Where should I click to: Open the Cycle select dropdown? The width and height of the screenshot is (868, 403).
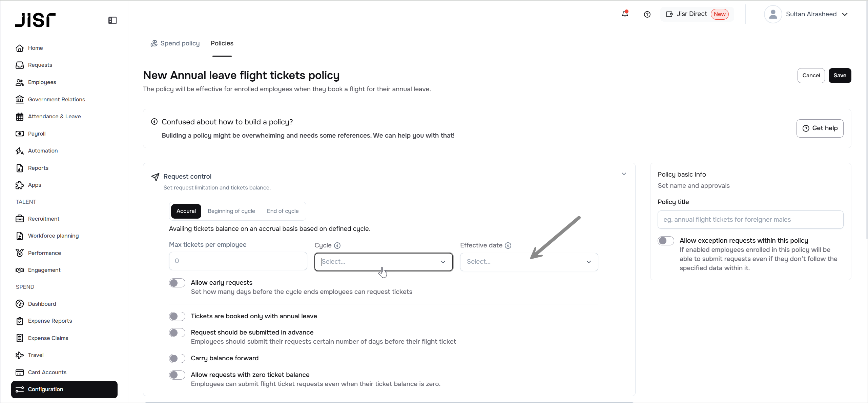point(383,262)
